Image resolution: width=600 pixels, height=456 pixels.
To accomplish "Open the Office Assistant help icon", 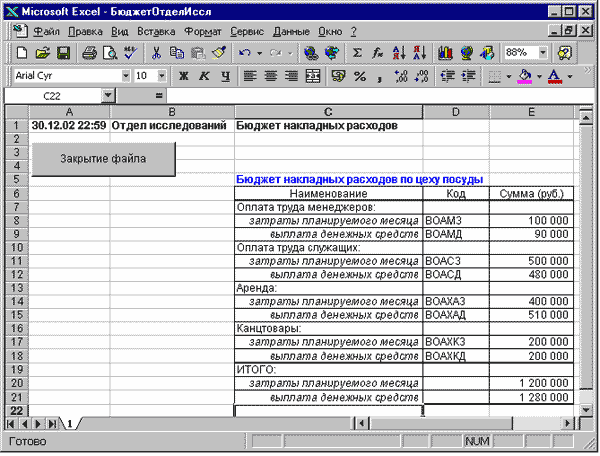I will point(565,53).
